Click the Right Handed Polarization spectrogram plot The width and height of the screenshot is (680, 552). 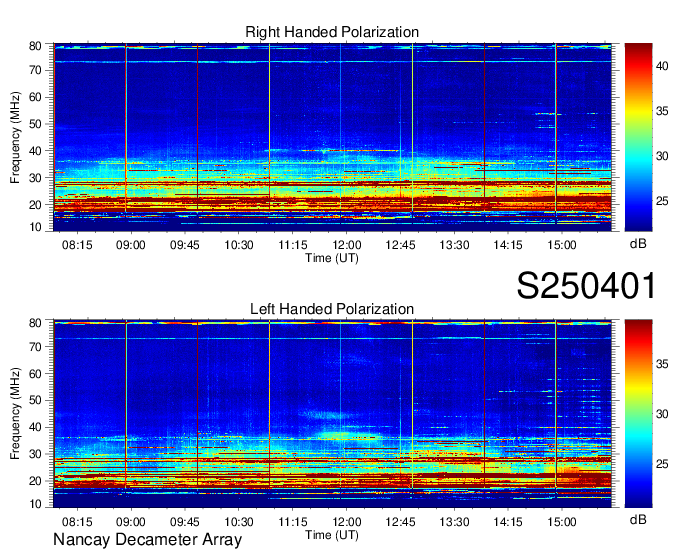click(x=332, y=137)
